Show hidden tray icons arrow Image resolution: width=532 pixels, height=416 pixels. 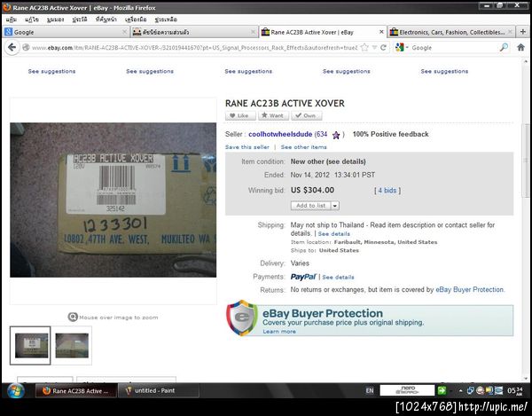click(460, 390)
